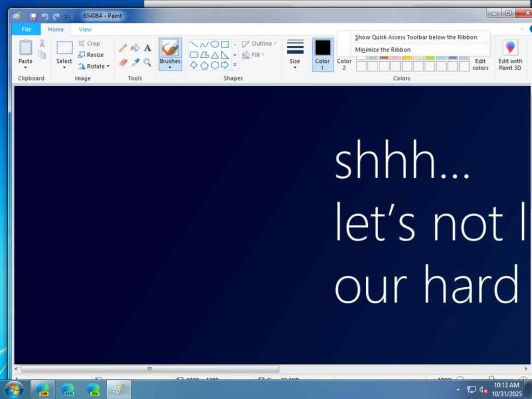Image resolution: width=532 pixels, height=399 pixels.
Task: Switch to the Home tab
Action: point(56,30)
